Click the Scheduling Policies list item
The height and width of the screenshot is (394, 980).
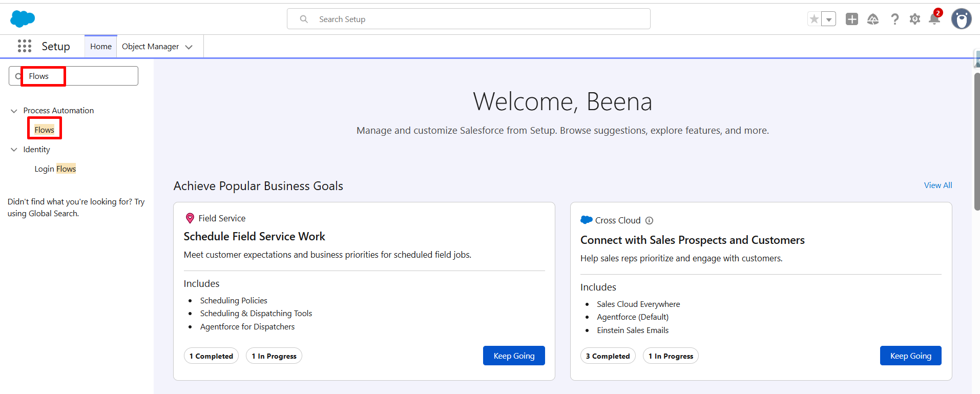click(x=234, y=300)
